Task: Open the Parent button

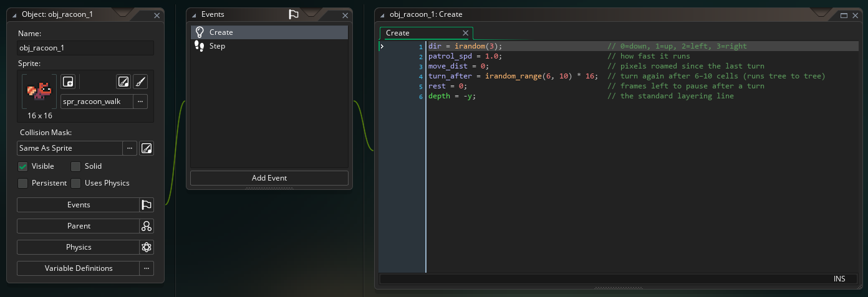Action: tap(78, 226)
